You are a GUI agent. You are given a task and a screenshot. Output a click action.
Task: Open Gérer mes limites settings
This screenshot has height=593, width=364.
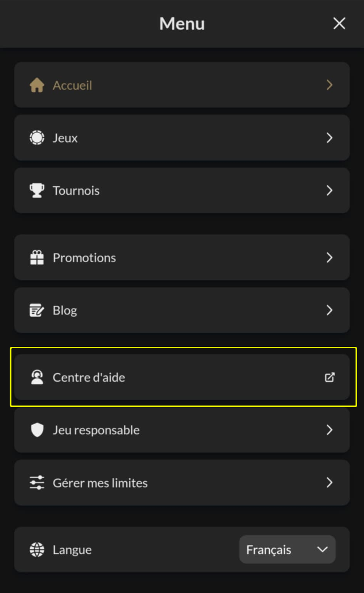pos(182,483)
